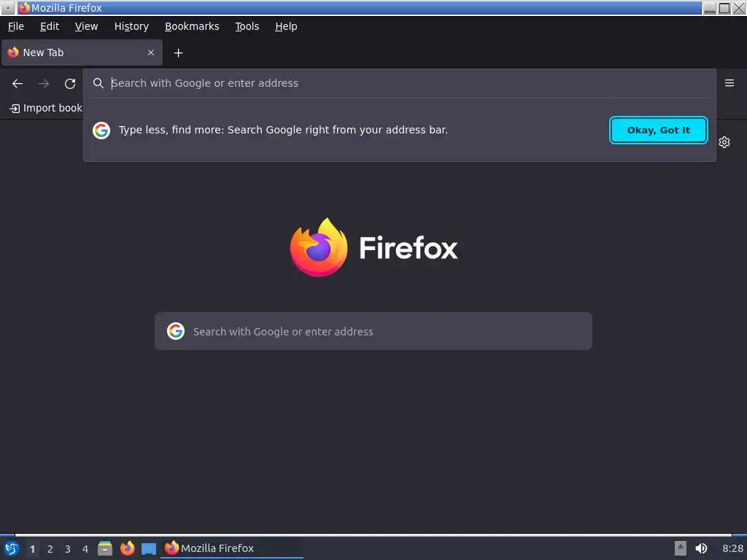Switch to workspace 1
747x560 pixels.
point(32,549)
